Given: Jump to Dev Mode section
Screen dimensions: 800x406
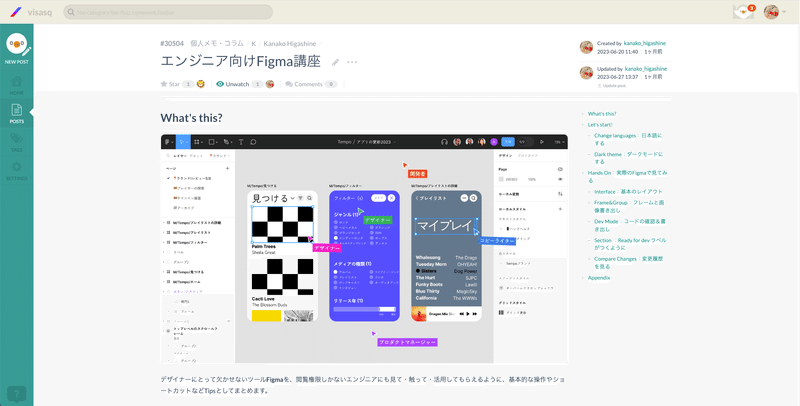Looking at the screenshot, I should point(630,225).
